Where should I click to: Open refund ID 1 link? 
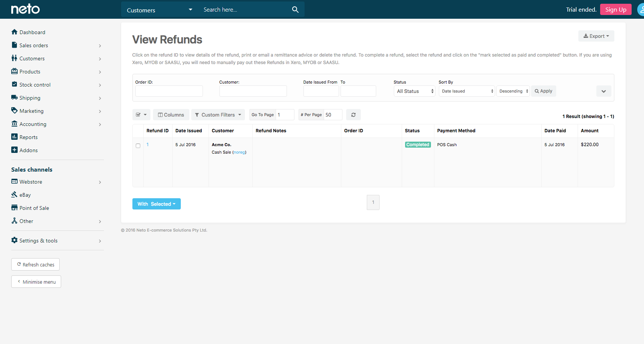pyautogui.click(x=148, y=145)
